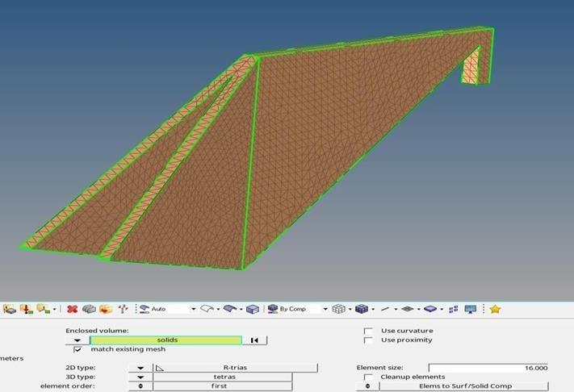Enable the Use proximity checkbox
This screenshot has height=392, width=574.
pyautogui.click(x=368, y=340)
